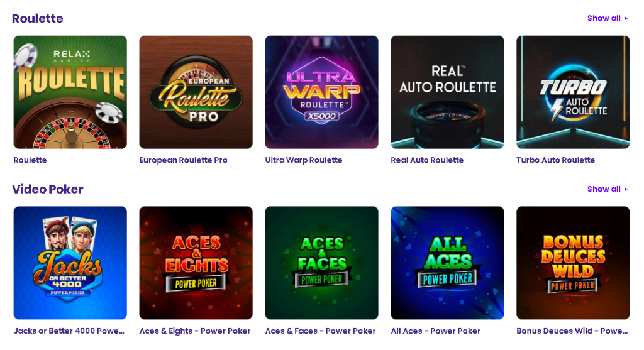
Task: Open Jacks or Better 4000 thumbnail
Action: pos(70,263)
